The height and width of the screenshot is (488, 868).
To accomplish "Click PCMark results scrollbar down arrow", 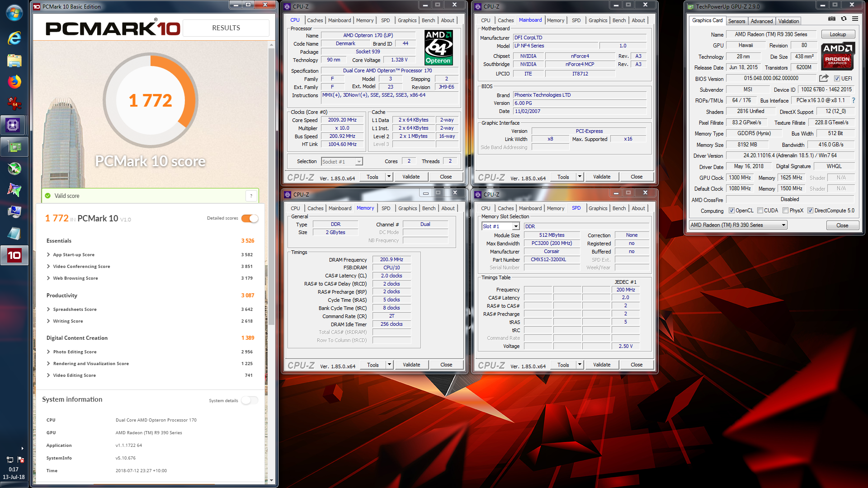I will pos(271,480).
